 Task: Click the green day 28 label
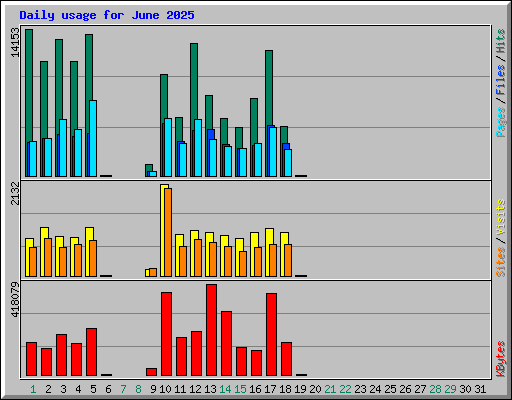point(435,389)
